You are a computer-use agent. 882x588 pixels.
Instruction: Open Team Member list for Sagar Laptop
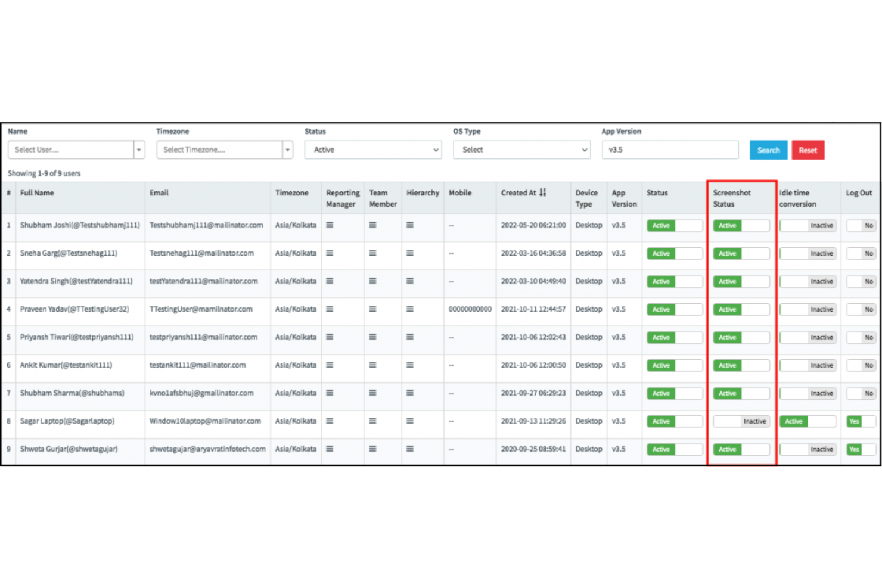coord(372,421)
